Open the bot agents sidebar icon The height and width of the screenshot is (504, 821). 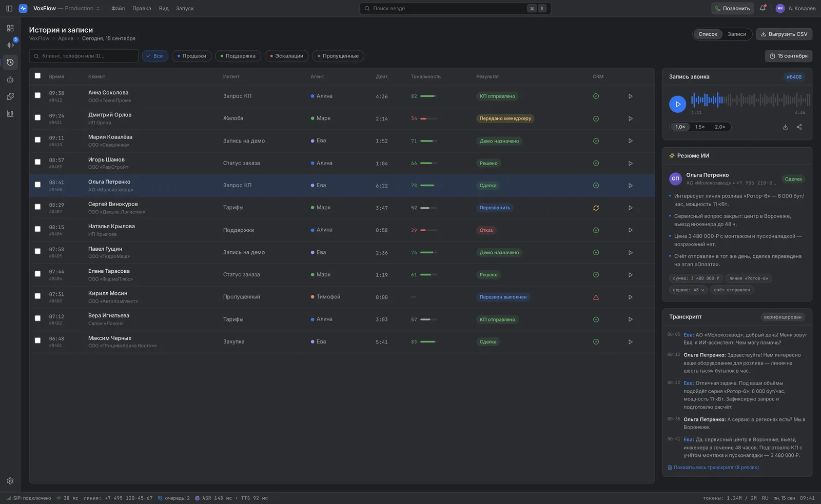[x=10, y=79]
